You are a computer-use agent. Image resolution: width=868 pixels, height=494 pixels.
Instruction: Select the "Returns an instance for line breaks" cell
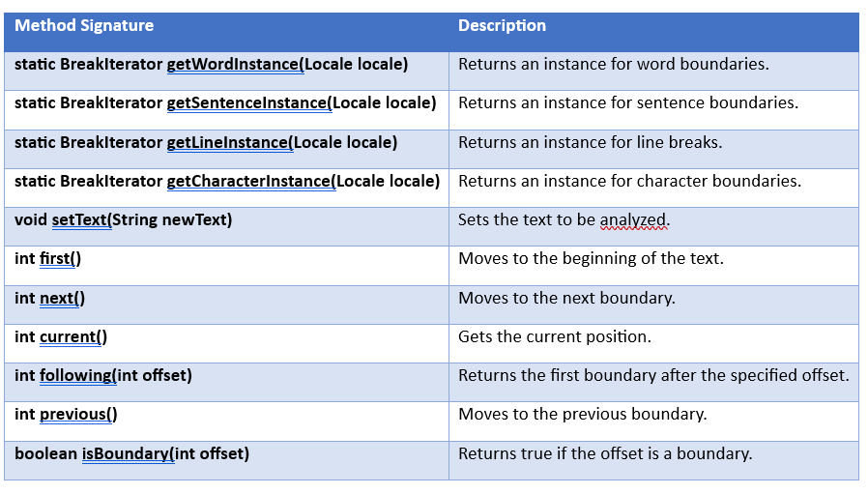(x=590, y=142)
